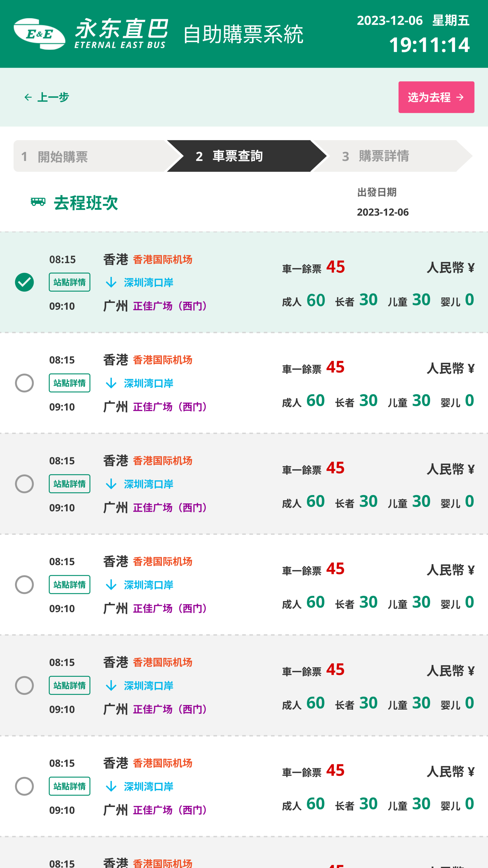488x868 pixels.
Task: Click the departure date 2023-12-06 under 出發日期
Action: pos(383,212)
